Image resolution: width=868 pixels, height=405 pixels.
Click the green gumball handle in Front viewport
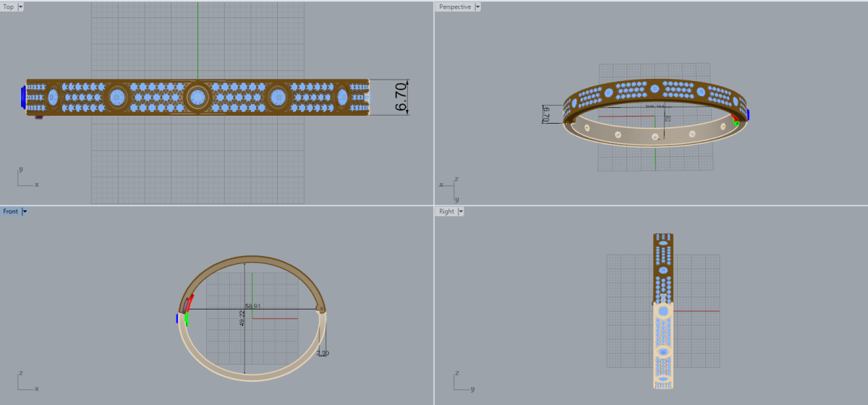(x=187, y=318)
